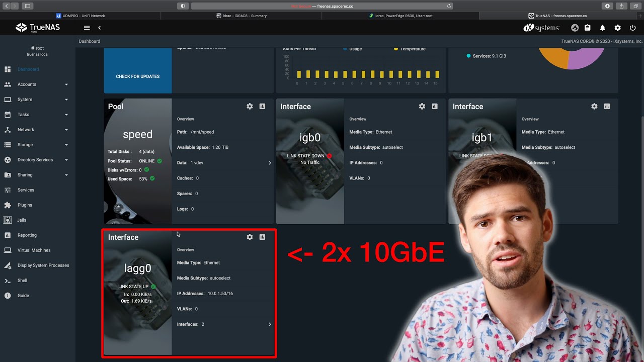Screen dimensions: 644x362
Task: Switch to UDMPRO - UniFi Network tab
Action: [80, 16]
